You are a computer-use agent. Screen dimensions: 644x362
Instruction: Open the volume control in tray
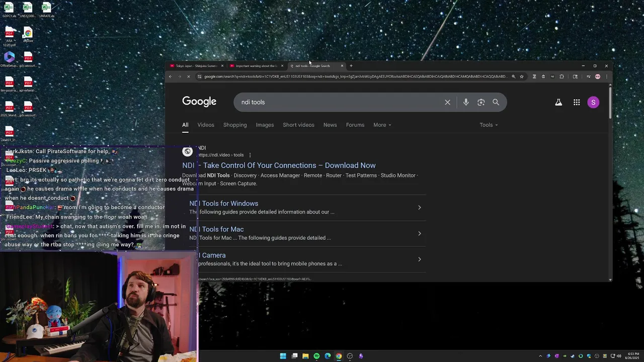619,356
